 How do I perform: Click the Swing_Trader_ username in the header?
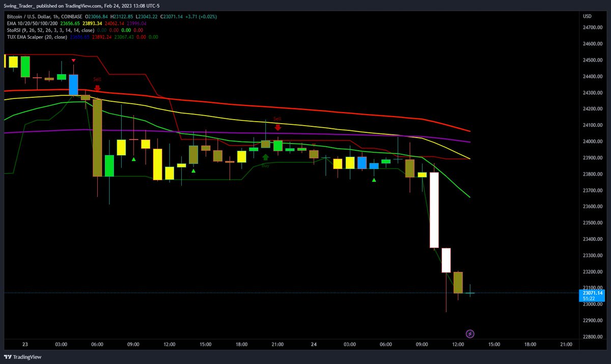(19, 7)
